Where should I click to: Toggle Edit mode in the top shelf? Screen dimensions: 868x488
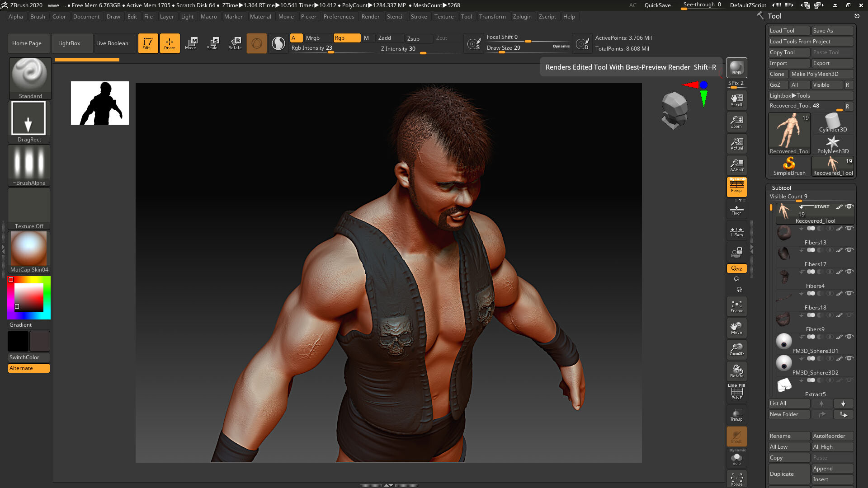(x=148, y=43)
